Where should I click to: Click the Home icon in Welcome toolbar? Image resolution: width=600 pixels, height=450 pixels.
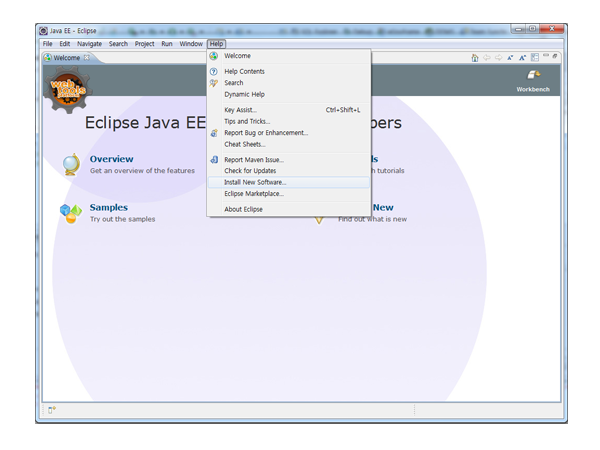coord(475,58)
